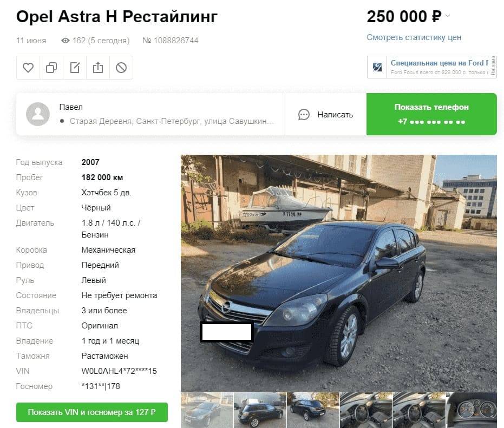The image size is (504, 428).
Task: Add listing to favorites with heart icon
Action: [28, 68]
